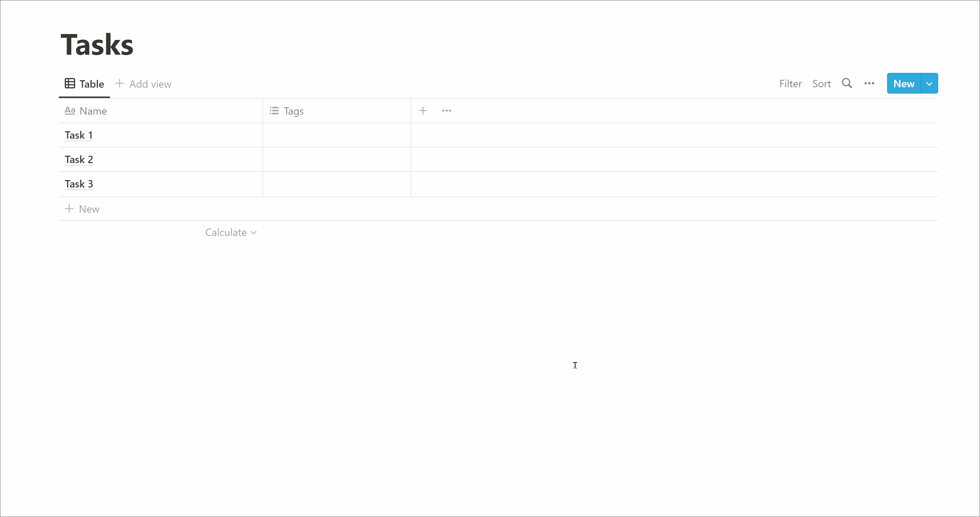The height and width of the screenshot is (517, 980).
Task: Click the add new column plus icon
Action: [x=423, y=110]
